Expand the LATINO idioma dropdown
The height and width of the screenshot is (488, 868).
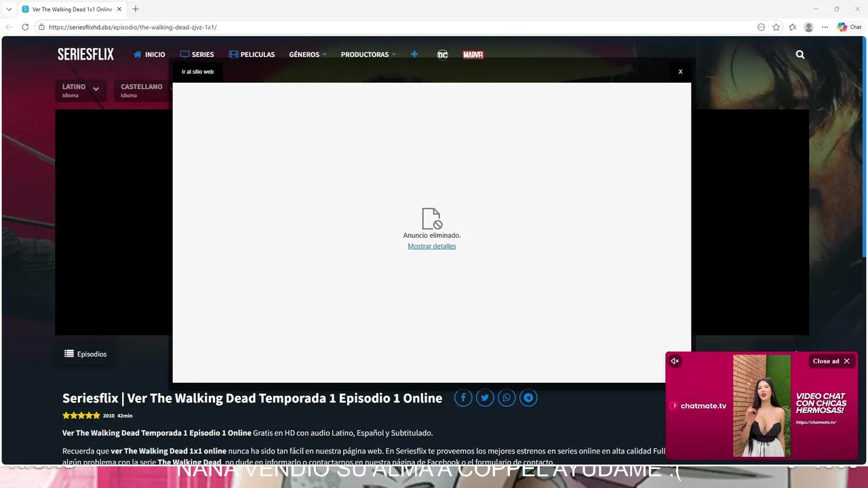(x=81, y=90)
